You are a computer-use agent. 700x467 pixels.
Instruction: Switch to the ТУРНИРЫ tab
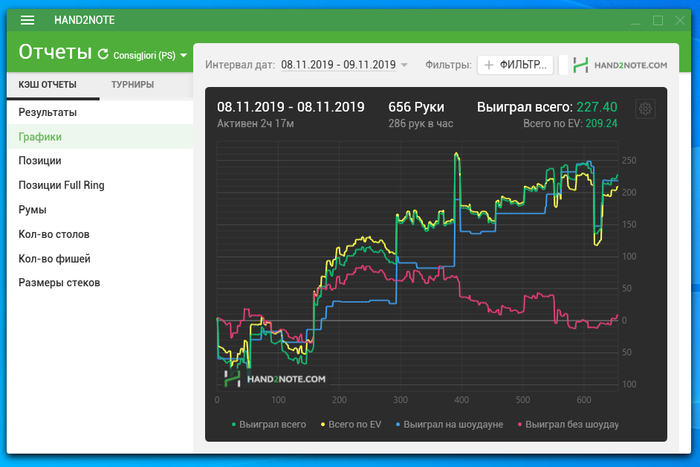pyautogui.click(x=133, y=84)
